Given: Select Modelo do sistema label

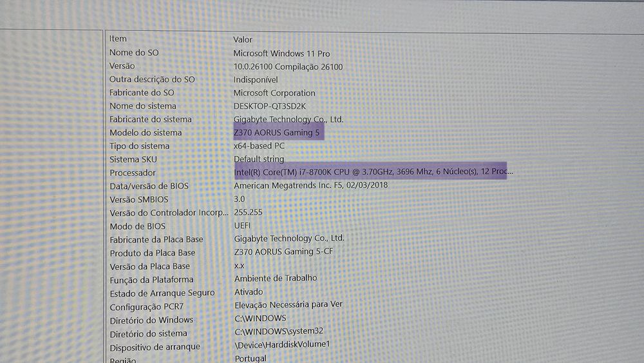Looking at the screenshot, I should (x=146, y=133).
